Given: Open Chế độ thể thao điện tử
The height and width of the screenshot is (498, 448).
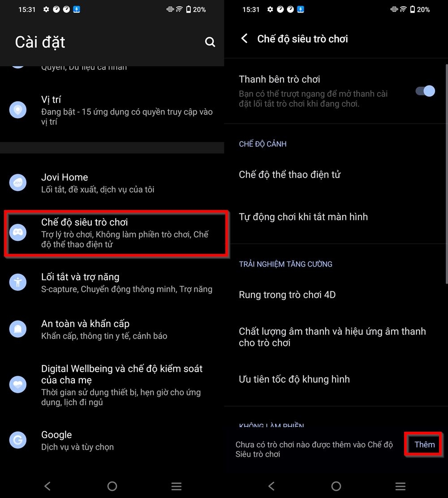Looking at the screenshot, I should [336, 175].
